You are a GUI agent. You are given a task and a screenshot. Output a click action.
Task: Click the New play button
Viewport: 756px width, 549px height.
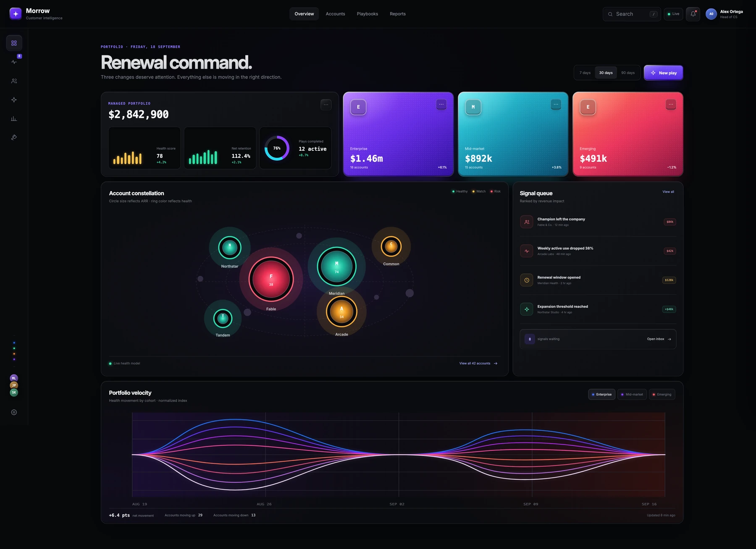pyautogui.click(x=663, y=73)
